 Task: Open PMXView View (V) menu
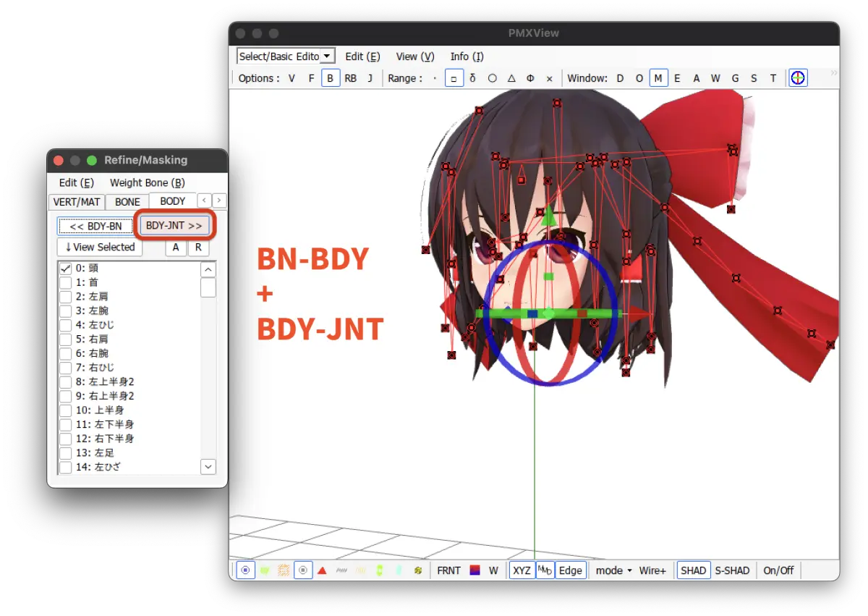tap(415, 56)
